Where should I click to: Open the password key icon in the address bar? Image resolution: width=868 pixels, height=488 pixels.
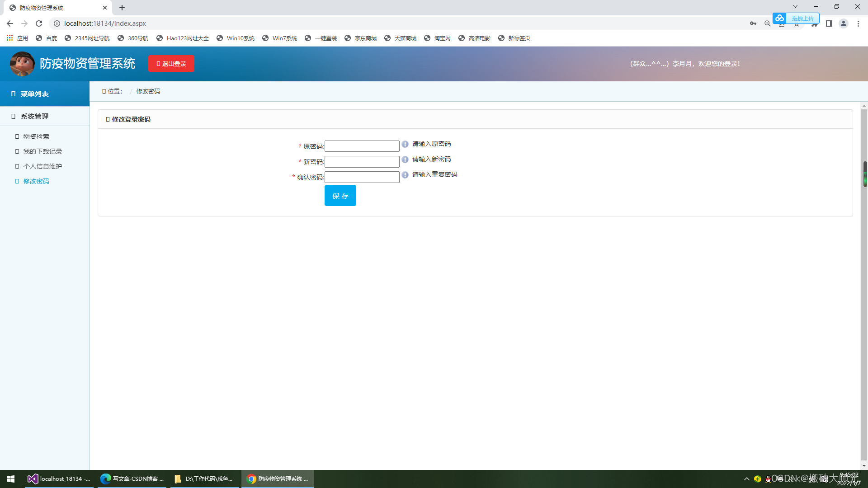click(x=753, y=23)
